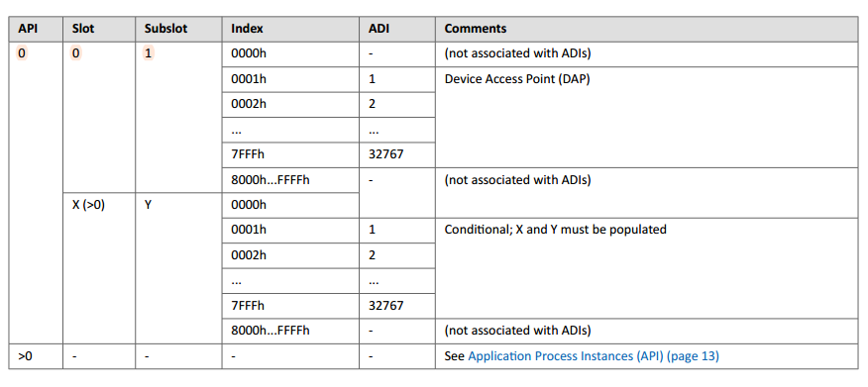The width and height of the screenshot is (868, 387).
Task: Open the Application Process Instances (API) link
Action: [x=594, y=356]
